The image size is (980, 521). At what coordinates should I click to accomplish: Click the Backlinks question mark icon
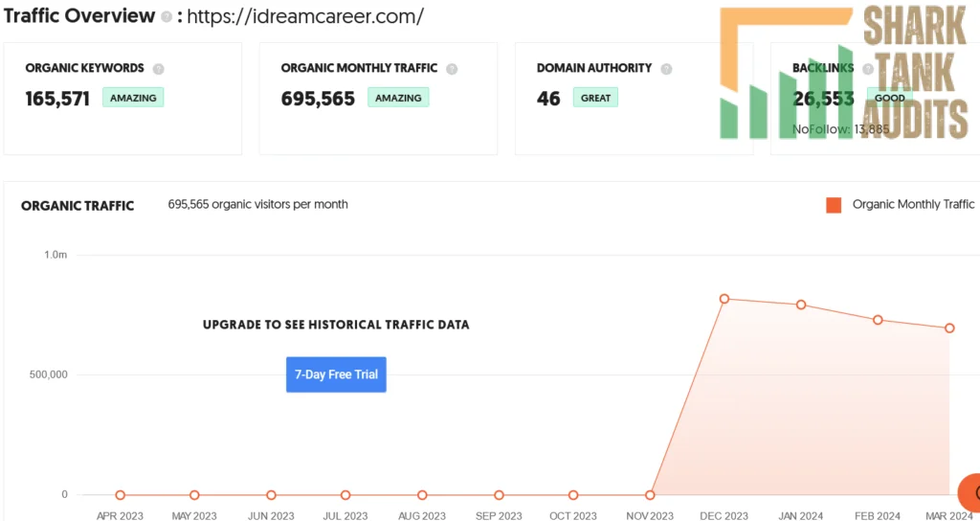[867, 69]
